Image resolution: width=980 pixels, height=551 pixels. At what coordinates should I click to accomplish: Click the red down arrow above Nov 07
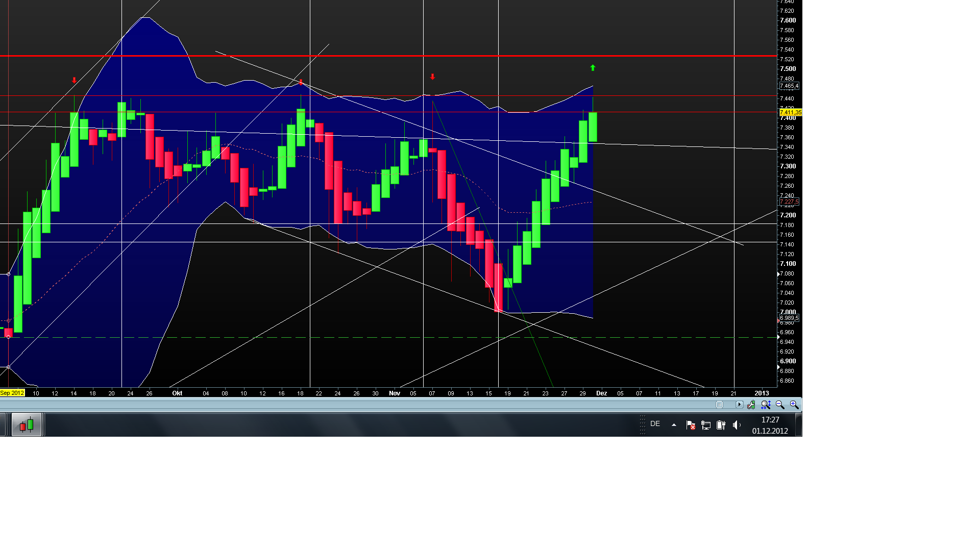pos(432,77)
